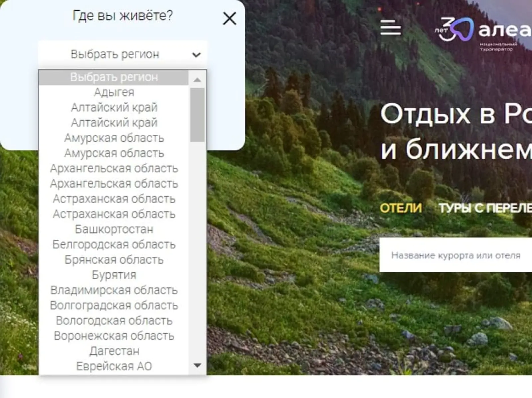Click the dropdown list scroll-up arrow
Viewport: 532px width, 398px height.
point(197,79)
